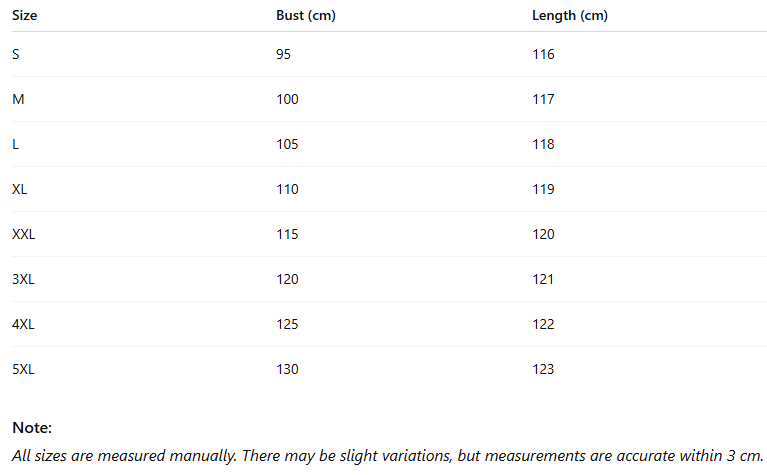
Task: Select the 5XL size cell
Action: click(23, 369)
